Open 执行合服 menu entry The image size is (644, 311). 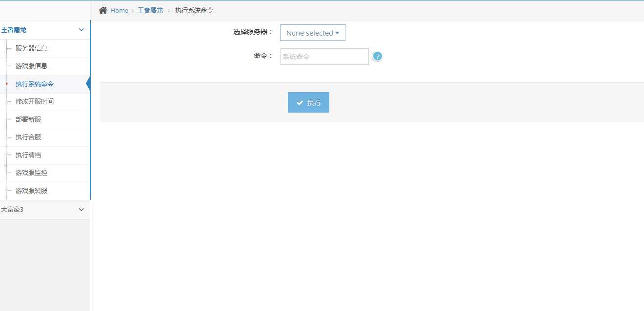point(28,137)
